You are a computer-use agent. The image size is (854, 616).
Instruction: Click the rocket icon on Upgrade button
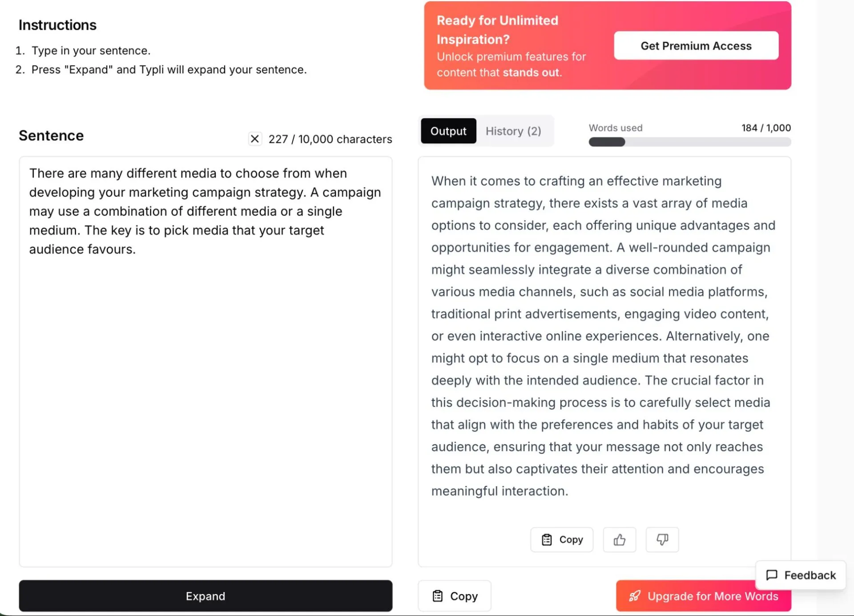635,596
